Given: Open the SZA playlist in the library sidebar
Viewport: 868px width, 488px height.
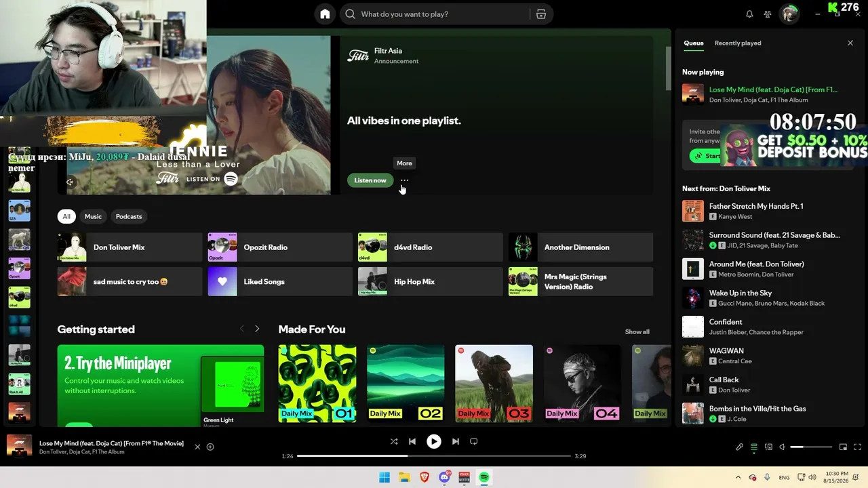Looking at the screenshot, I should point(19,211).
